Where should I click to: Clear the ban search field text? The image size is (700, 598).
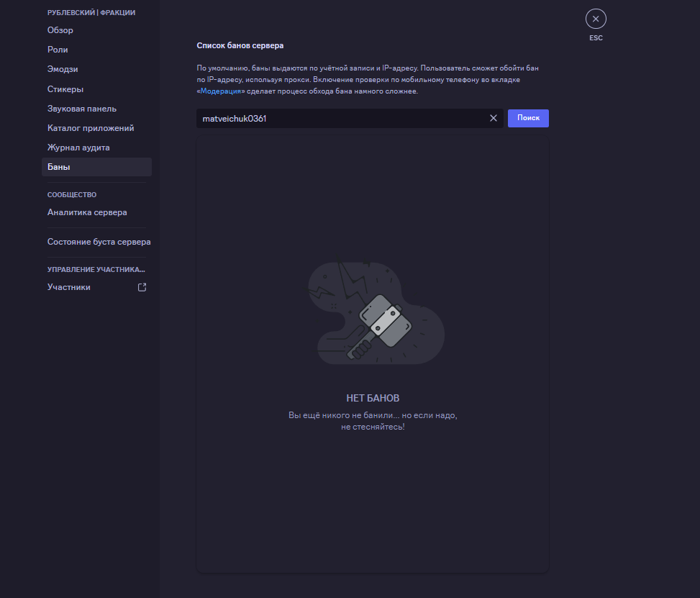[x=494, y=118]
